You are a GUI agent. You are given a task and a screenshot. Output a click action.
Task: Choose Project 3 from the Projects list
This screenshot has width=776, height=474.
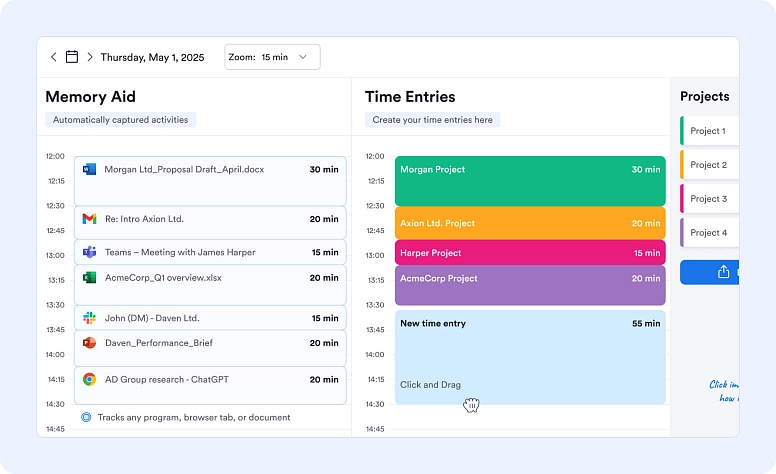coord(709,199)
